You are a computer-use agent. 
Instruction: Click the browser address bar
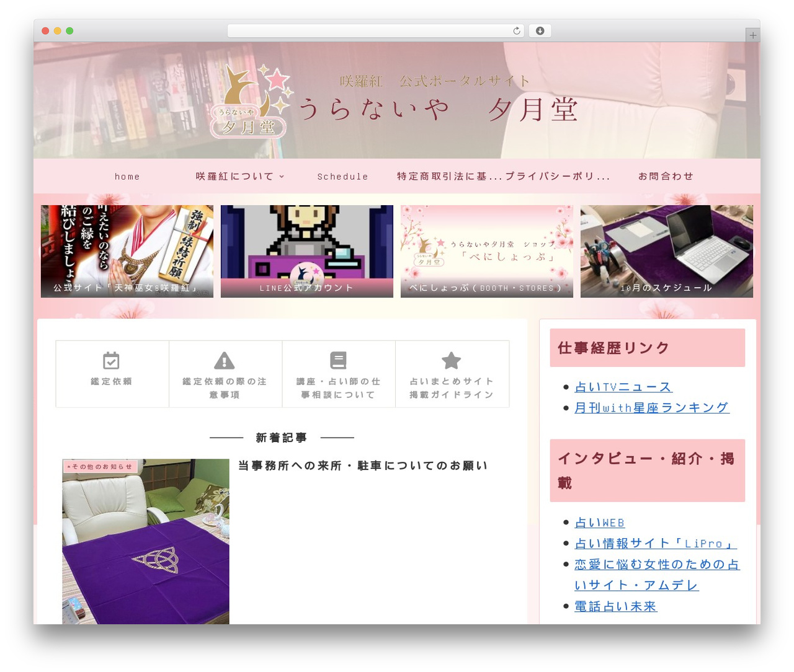click(x=375, y=31)
